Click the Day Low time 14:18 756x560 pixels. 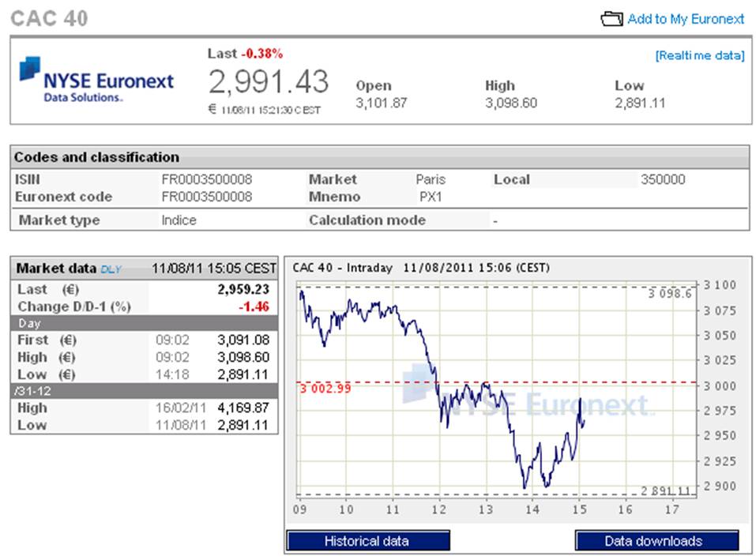point(172,374)
